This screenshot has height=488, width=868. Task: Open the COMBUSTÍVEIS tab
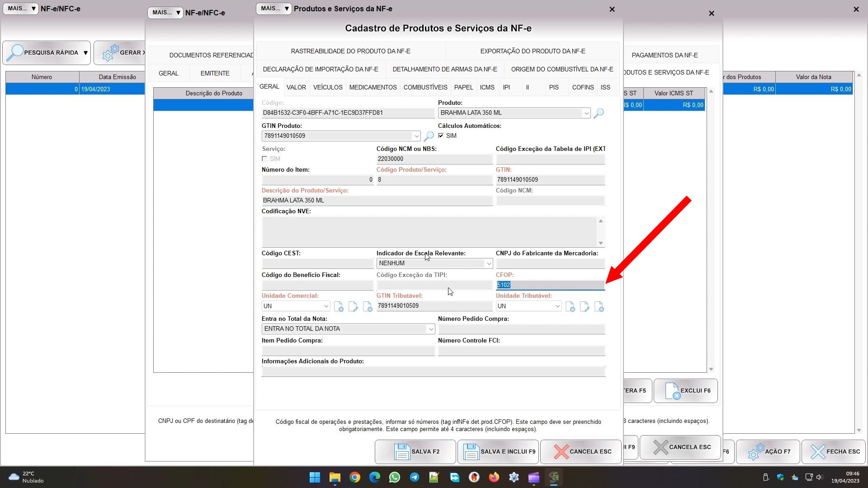click(x=425, y=87)
